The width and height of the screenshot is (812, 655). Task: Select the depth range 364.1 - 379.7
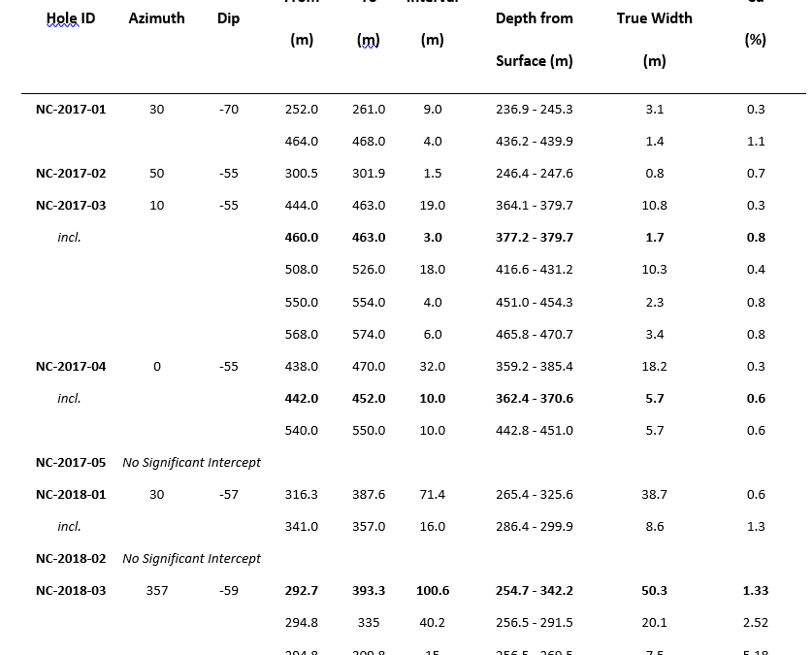(x=535, y=206)
